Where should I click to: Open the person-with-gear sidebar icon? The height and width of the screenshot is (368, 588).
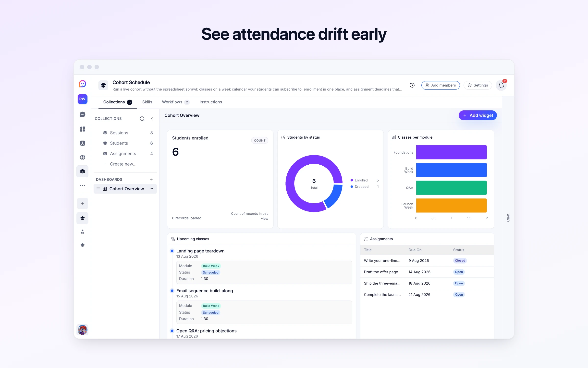(x=82, y=232)
